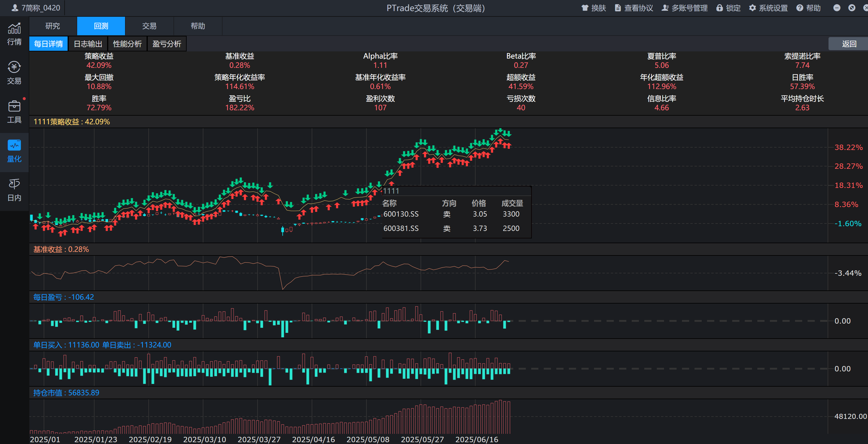Switch to the 研究 tab
This screenshot has height=444, width=868.
(53, 26)
